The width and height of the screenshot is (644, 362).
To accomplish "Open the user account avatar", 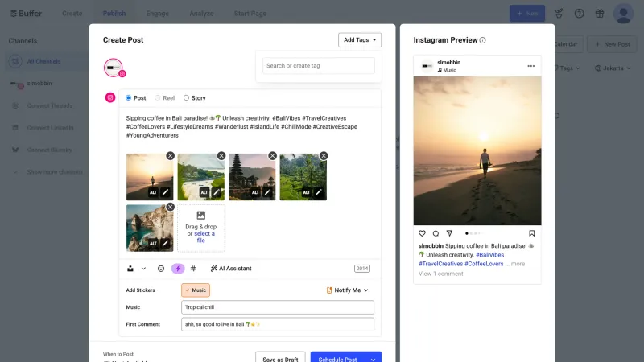I will click(623, 14).
